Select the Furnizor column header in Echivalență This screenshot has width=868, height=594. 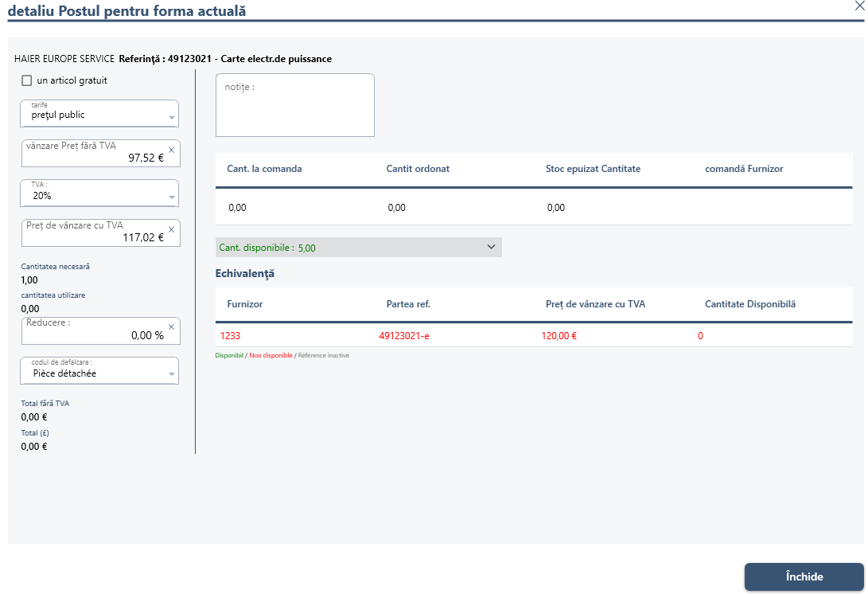[x=245, y=303]
